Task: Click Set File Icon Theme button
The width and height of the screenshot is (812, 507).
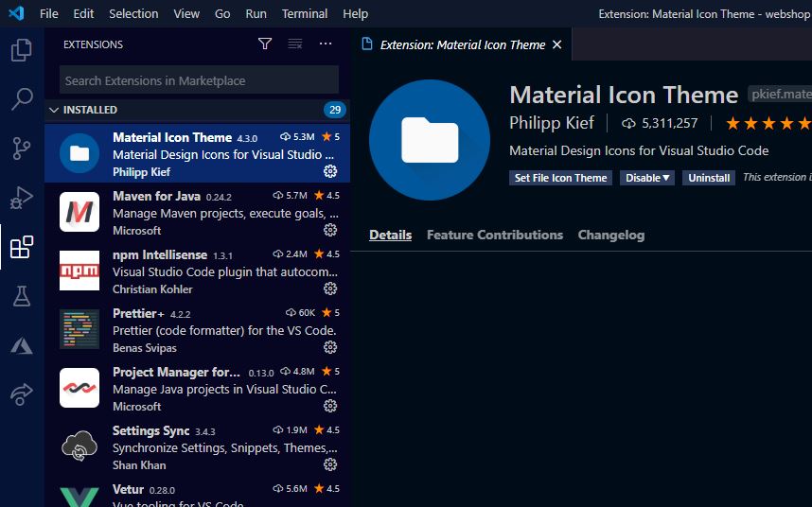Action: (560, 178)
